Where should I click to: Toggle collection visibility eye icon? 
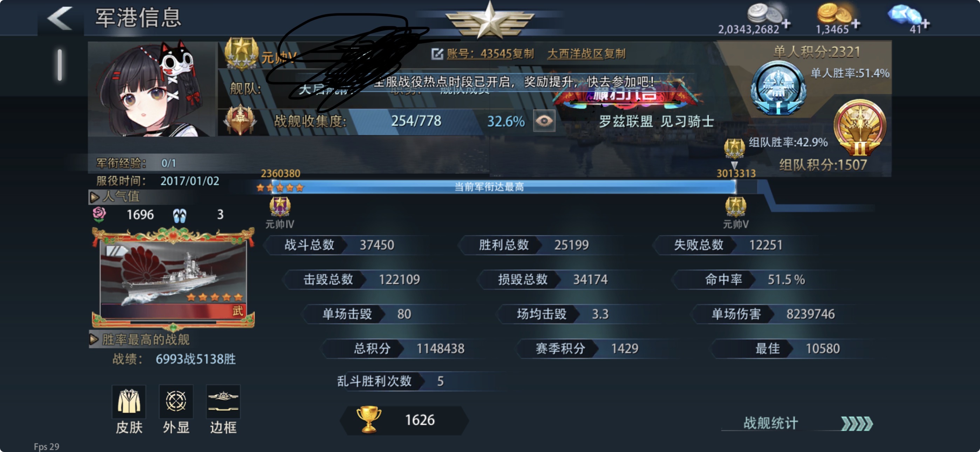click(544, 121)
